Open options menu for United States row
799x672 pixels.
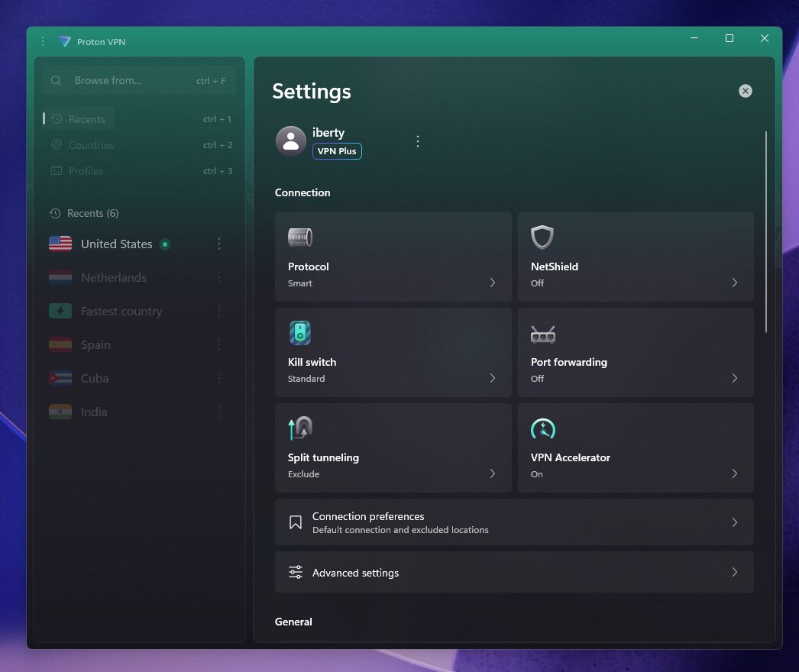tap(219, 244)
